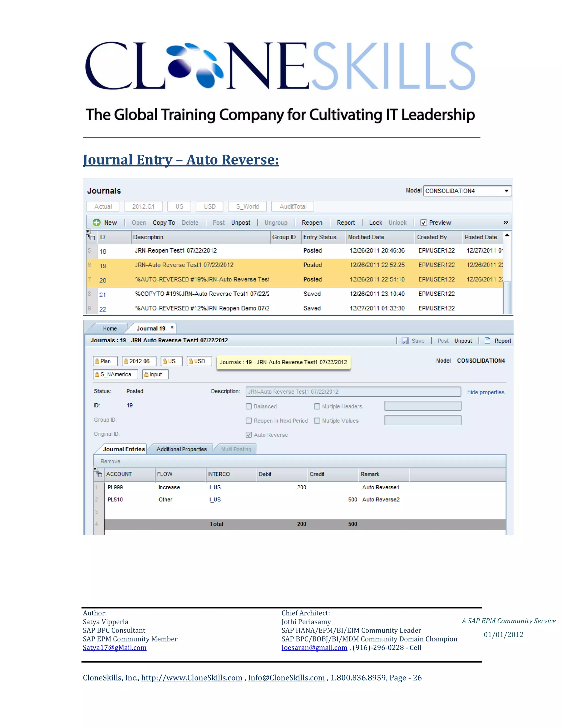Click Unpost in the journals list toolbar
Viewport: 563px width, 728px height.
pos(241,223)
